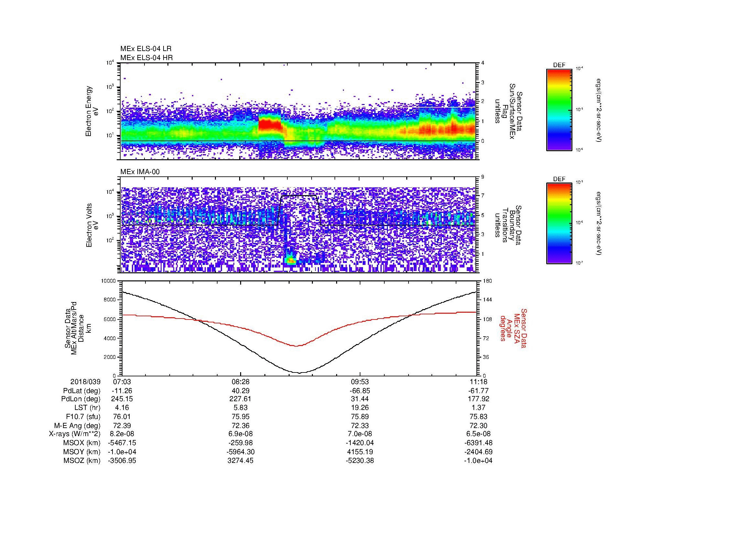The height and width of the screenshot is (534, 756).
Task: Click the X-rays value '8.2e-08'
Action: point(122,434)
